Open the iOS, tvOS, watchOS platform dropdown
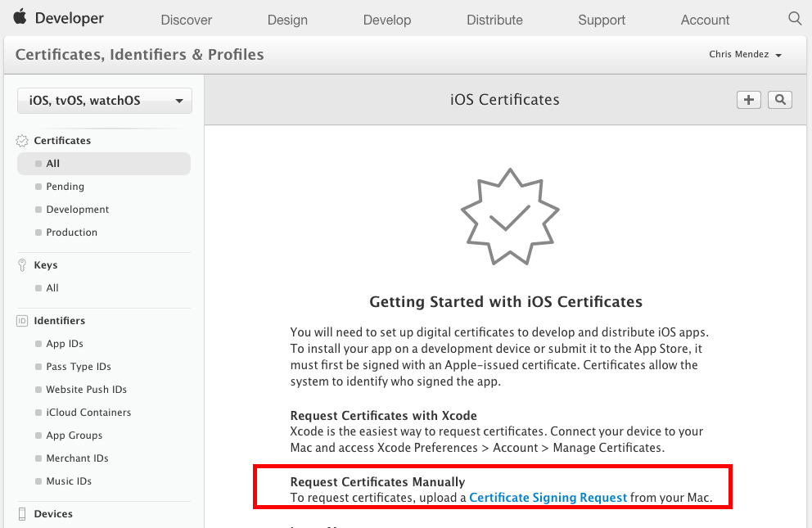The width and height of the screenshot is (812, 528). click(104, 101)
